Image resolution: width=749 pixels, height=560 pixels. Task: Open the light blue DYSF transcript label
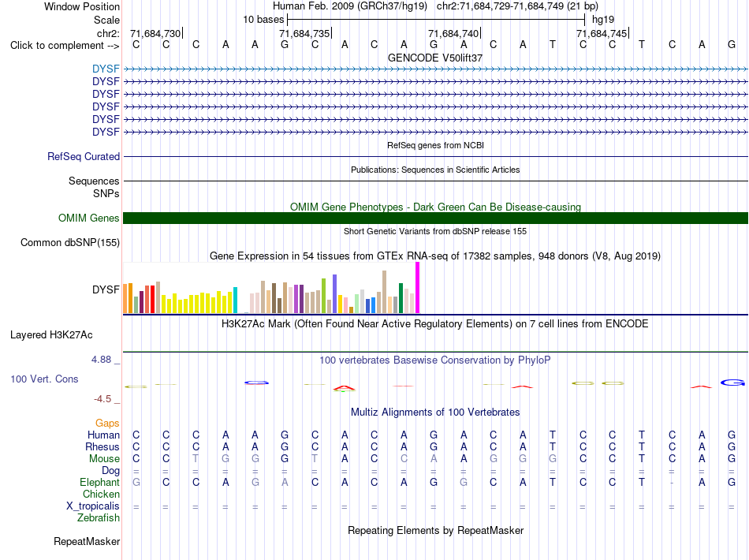106,69
